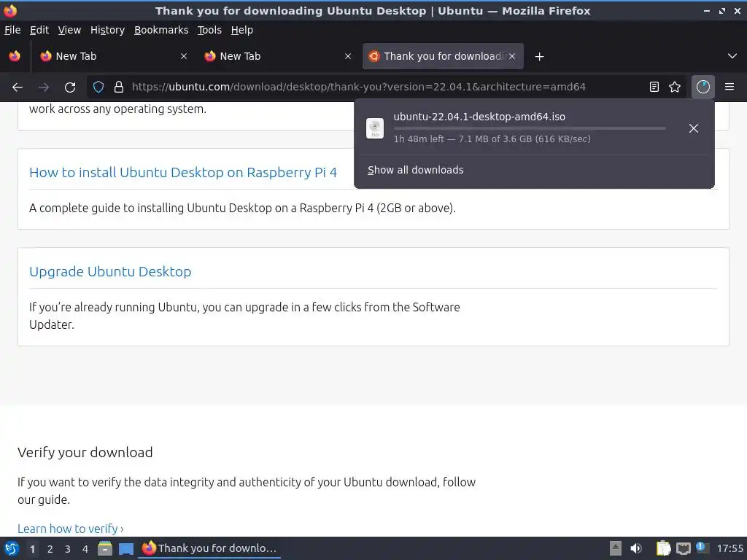Image resolution: width=747 pixels, height=560 pixels.
Task: Switch to the first New Tab
Action: (x=115, y=56)
